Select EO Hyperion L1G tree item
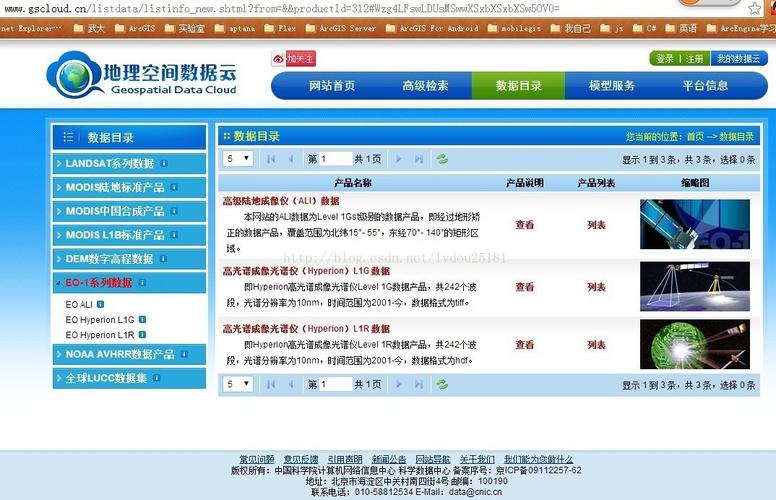 click(x=100, y=320)
